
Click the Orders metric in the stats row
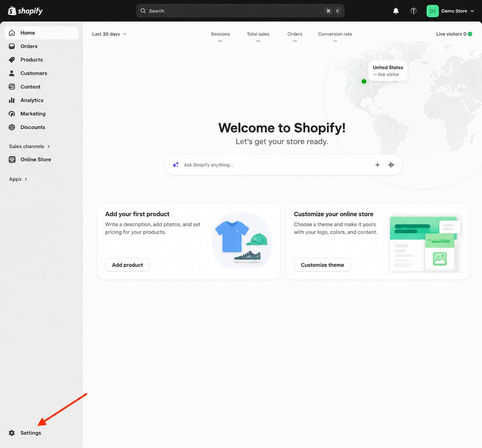pos(295,36)
